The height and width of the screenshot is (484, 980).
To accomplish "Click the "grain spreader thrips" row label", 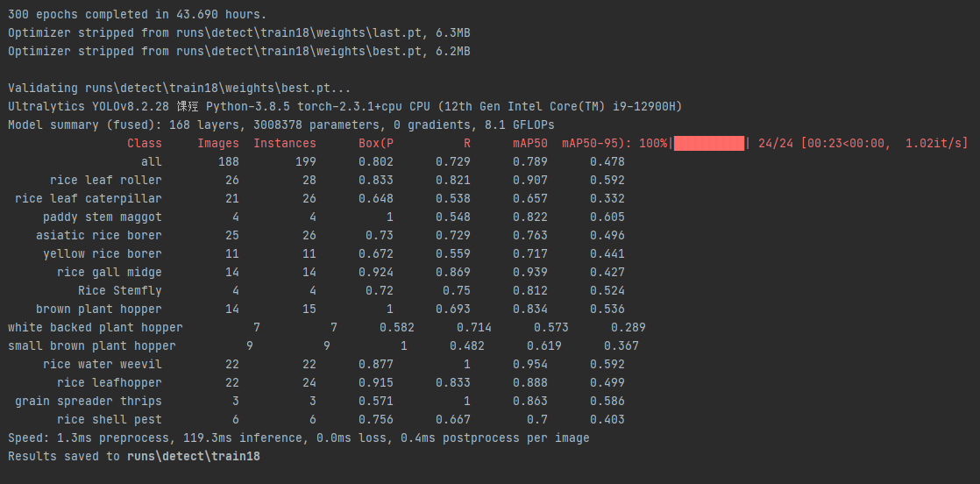I will (89, 401).
